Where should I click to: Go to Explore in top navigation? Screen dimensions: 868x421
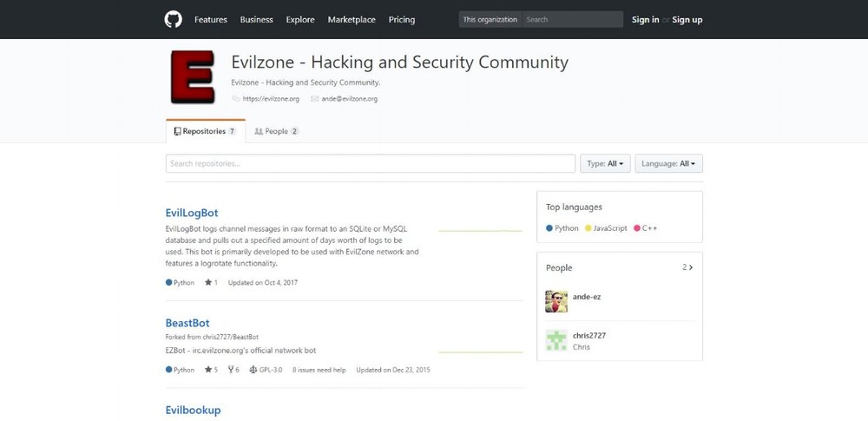coord(300,19)
